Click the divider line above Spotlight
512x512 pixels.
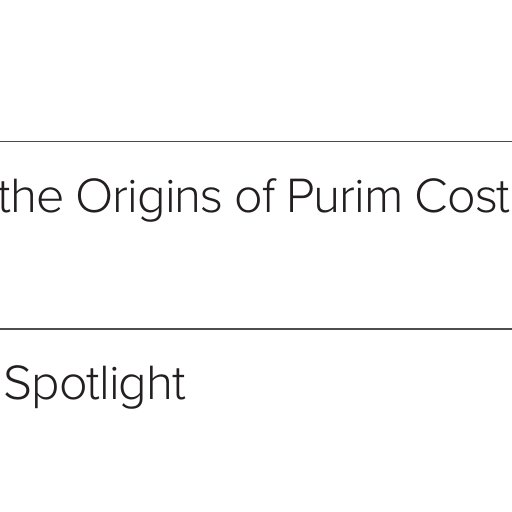click(x=256, y=329)
